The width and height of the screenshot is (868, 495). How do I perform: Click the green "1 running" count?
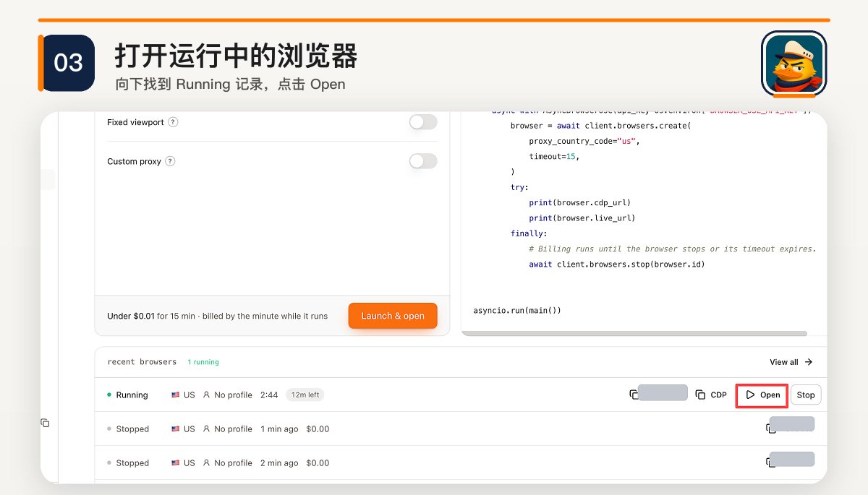coord(203,362)
